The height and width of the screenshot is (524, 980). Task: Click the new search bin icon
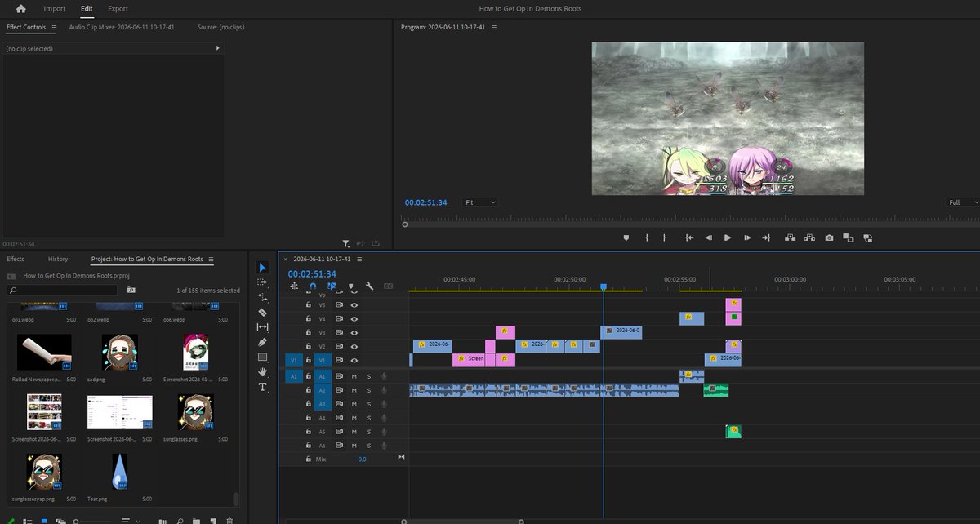click(131, 290)
